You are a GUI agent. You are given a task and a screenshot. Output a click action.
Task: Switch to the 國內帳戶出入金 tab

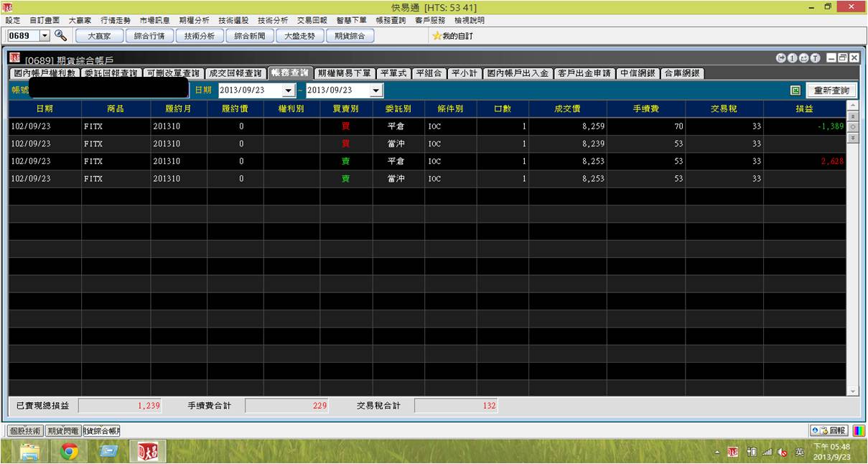click(x=518, y=73)
